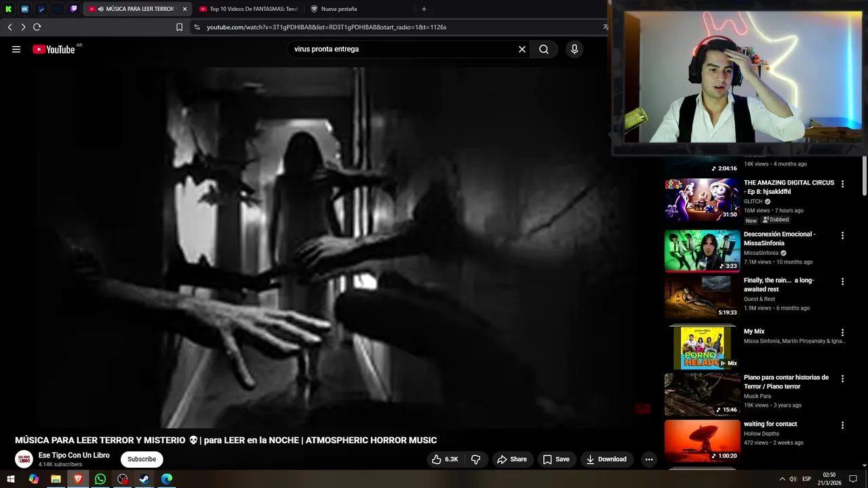This screenshot has width=868, height=488.
Task: Open the translate icon in address bar
Action: coord(605,27)
